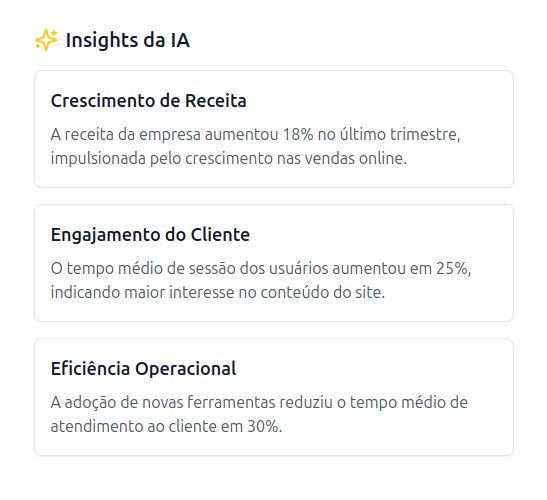The width and height of the screenshot is (547, 500).
Task: Select the Eficiência Operacional title
Action: click(x=143, y=369)
